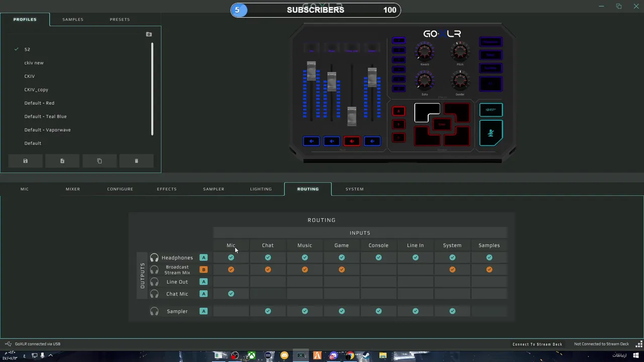The image size is (644, 362).
Task: Click Connect To Stream Deck
Action: click(x=537, y=344)
